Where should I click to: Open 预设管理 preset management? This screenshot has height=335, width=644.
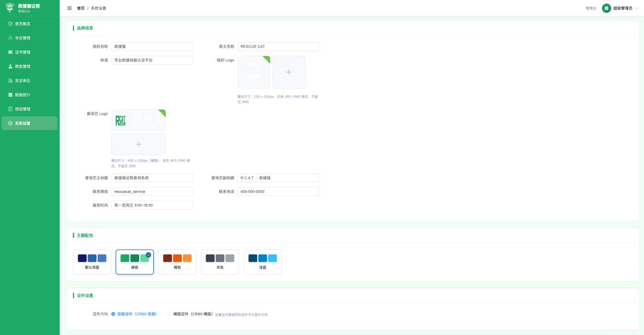coord(23,109)
